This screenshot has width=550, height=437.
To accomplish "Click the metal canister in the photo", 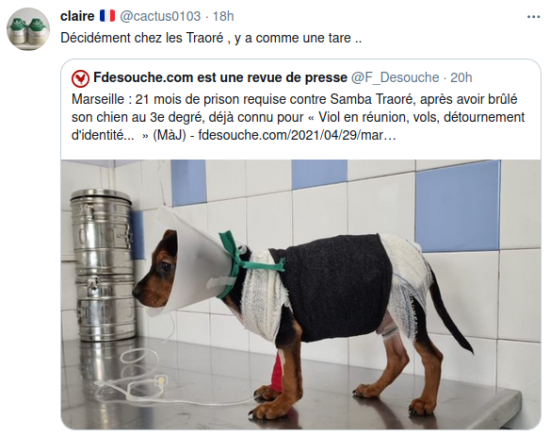I will coord(103,265).
